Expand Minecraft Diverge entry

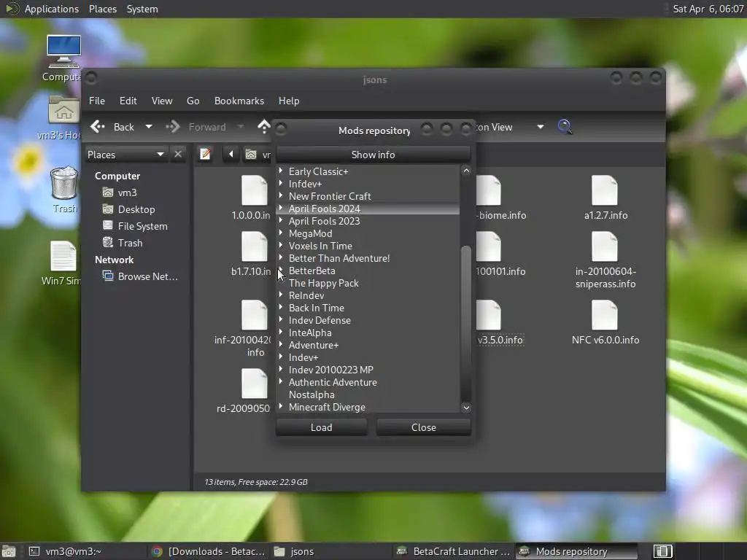(281, 406)
